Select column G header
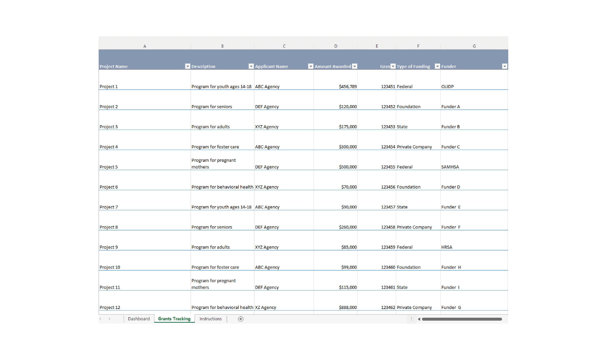This screenshot has height=364, width=607. tap(474, 46)
